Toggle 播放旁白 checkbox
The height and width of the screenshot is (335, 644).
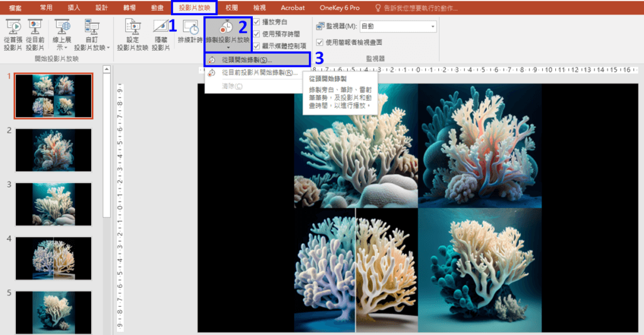(x=257, y=22)
